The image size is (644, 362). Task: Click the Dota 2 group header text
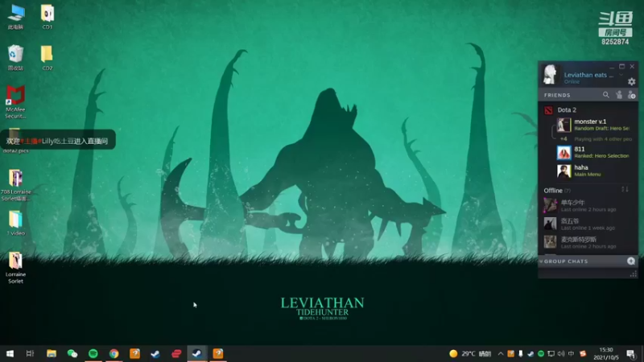pos(567,110)
